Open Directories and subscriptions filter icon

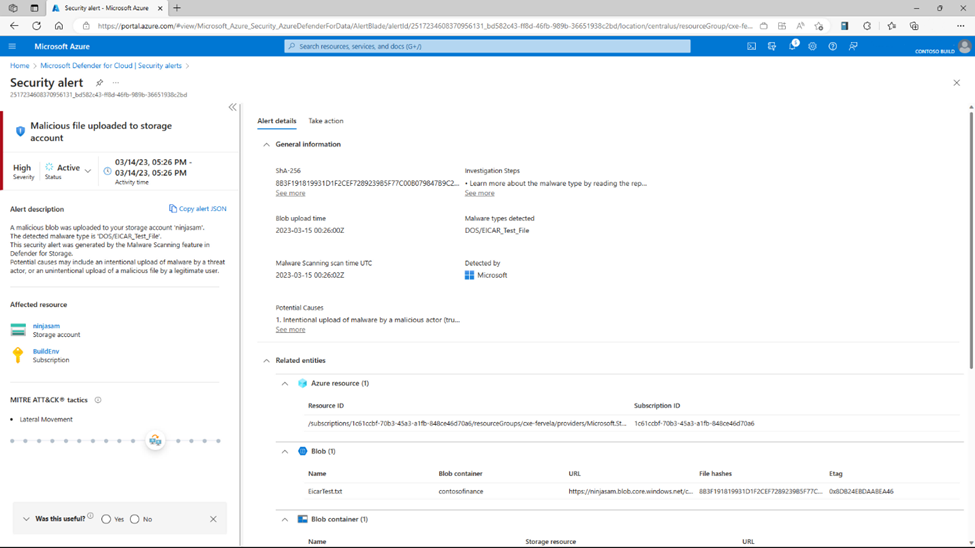point(772,46)
